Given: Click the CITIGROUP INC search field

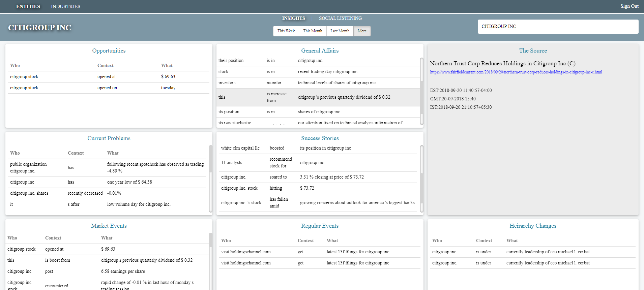Looking at the screenshot, I should point(558,27).
